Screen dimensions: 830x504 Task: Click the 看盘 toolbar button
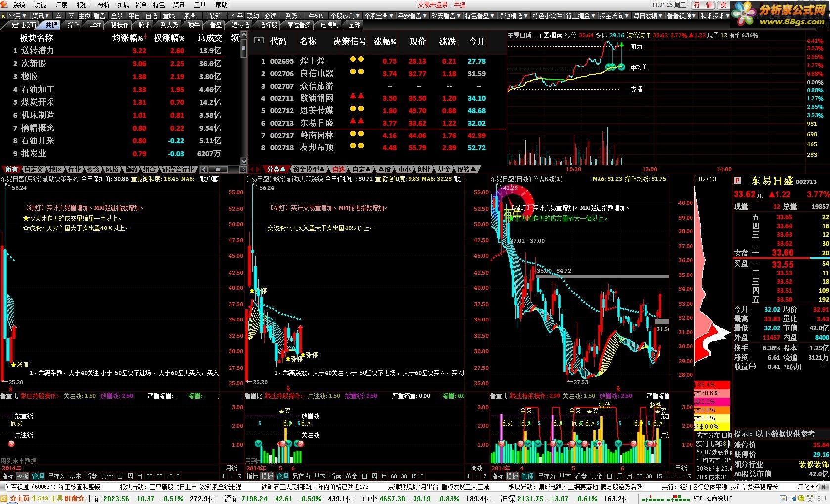(100, 16)
